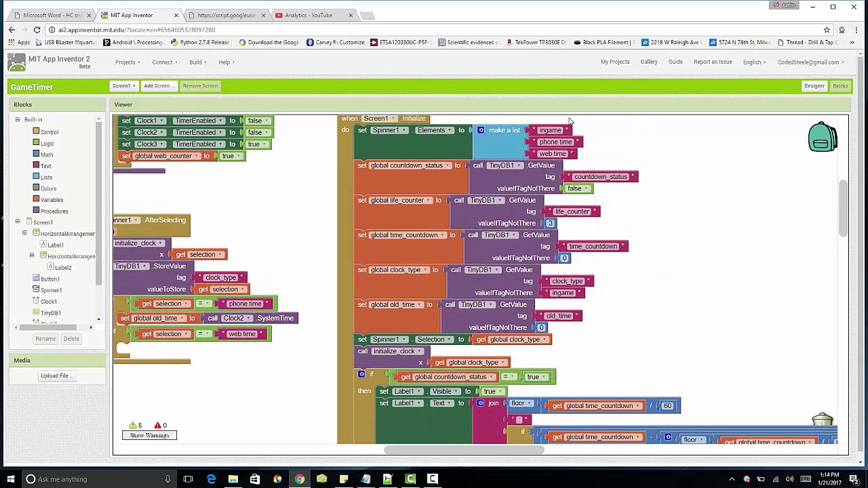This screenshot has width=868, height=488.
Task: Open the Guide link
Action: pyautogui.click(x=675, y=62)
